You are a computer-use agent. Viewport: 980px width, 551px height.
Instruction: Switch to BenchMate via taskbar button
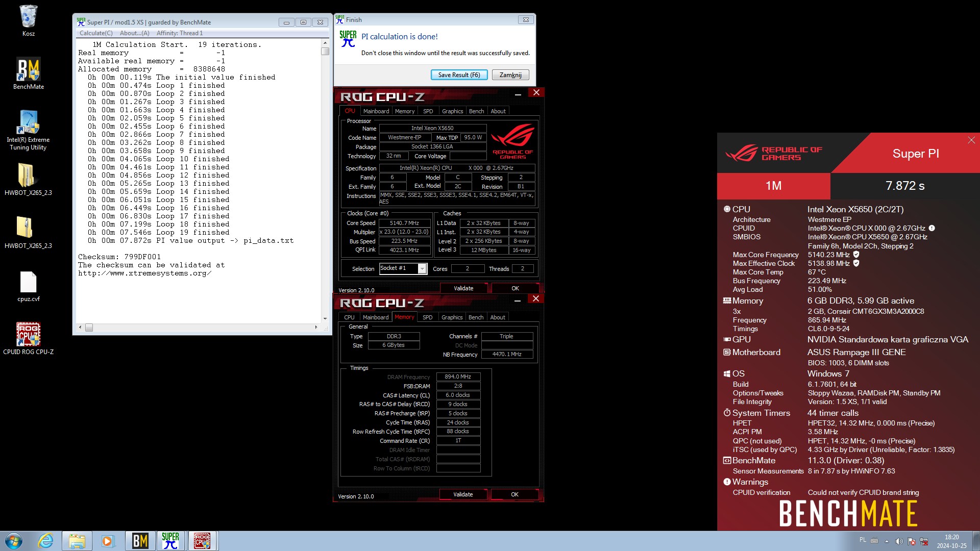[140, 541]
